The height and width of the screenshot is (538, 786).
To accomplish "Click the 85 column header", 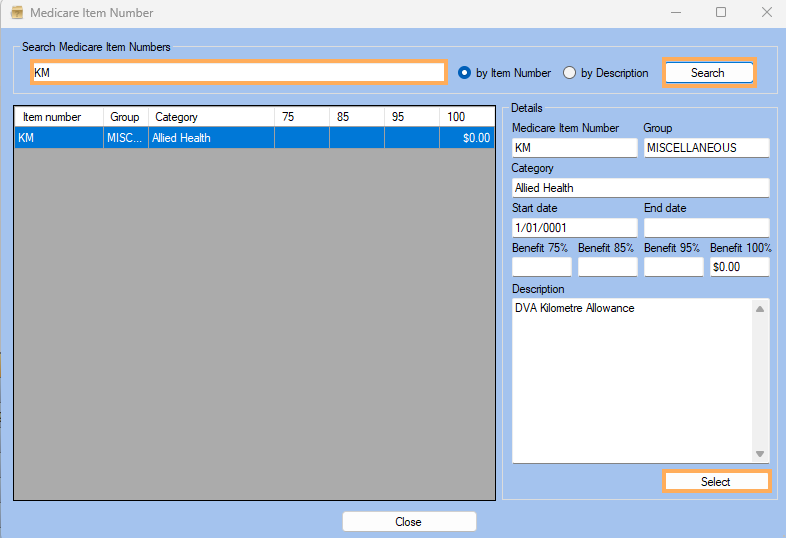I will pos(357,117).
